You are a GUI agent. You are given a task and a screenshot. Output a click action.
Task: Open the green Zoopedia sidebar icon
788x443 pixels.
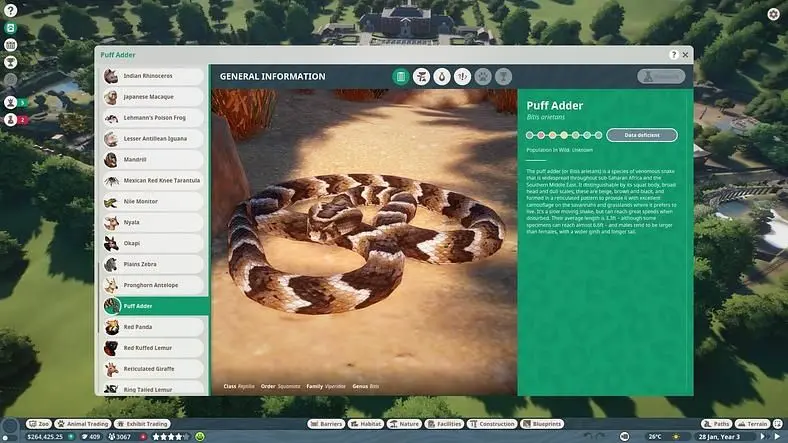(x=11, y=28)
